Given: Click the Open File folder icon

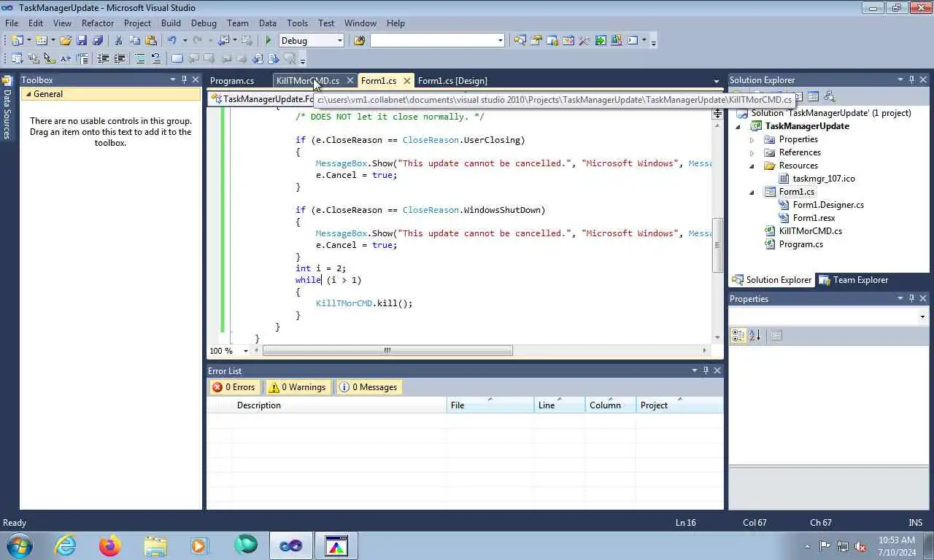Looking at the screenshot, I should [66, 41].
